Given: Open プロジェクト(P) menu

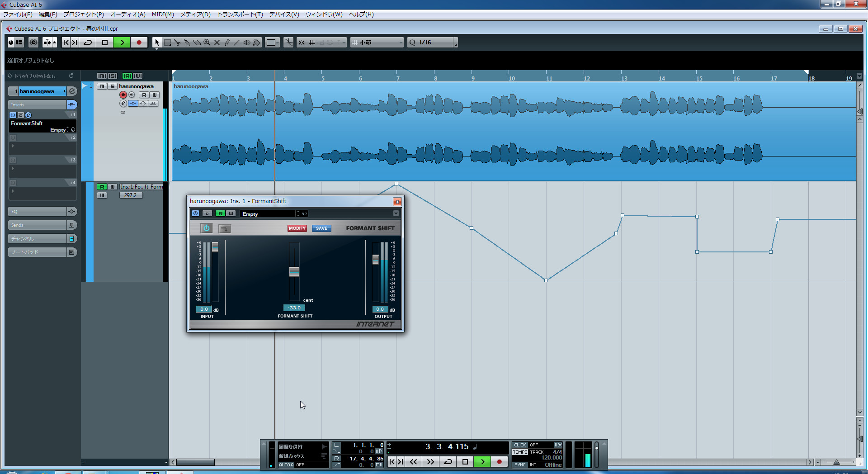Looking at the screenshot, I should 84,14.
